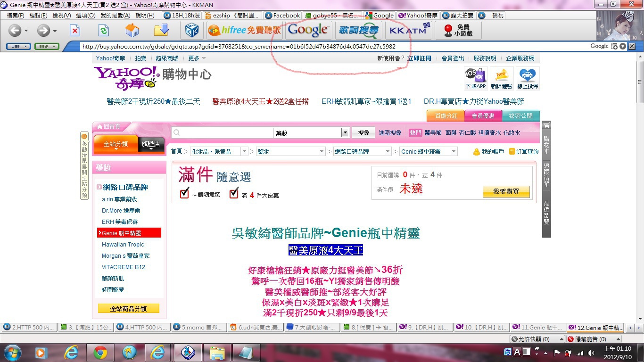
Task: Expand the 藥妝 search category dropdown
Action: [345, 133]
